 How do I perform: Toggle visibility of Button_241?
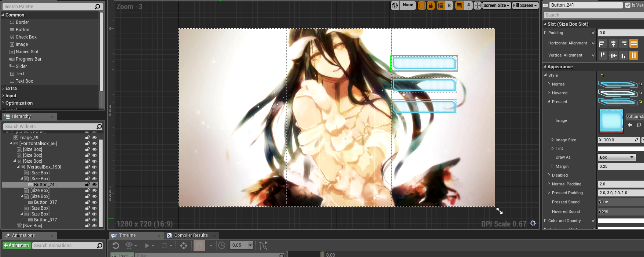click(94, 185)
